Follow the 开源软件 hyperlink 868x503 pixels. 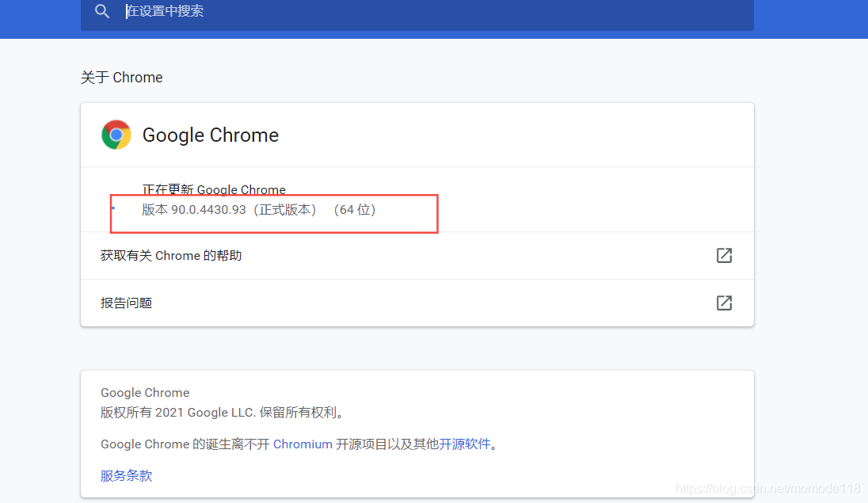pyautogui.click(x=465, y=444)
